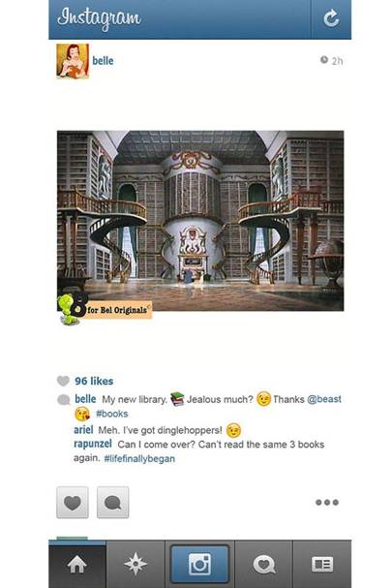The width and height of the screenshot is (392, 588).
Task: Open the profile card tab
Action: click(322, 564)
